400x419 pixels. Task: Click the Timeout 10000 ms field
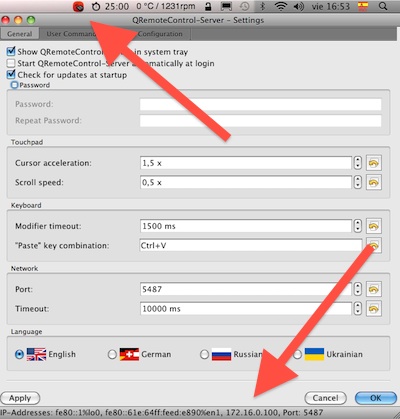tap(246, 309)
